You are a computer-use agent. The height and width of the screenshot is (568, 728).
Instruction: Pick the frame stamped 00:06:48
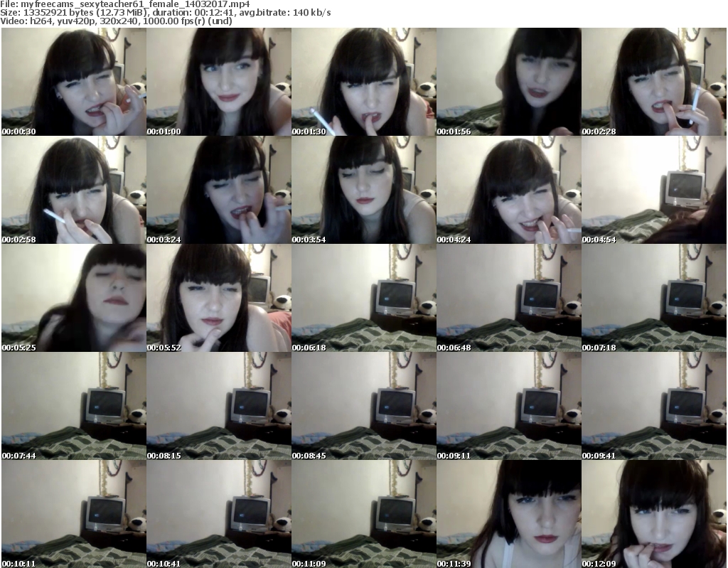[x=509, y=298]
